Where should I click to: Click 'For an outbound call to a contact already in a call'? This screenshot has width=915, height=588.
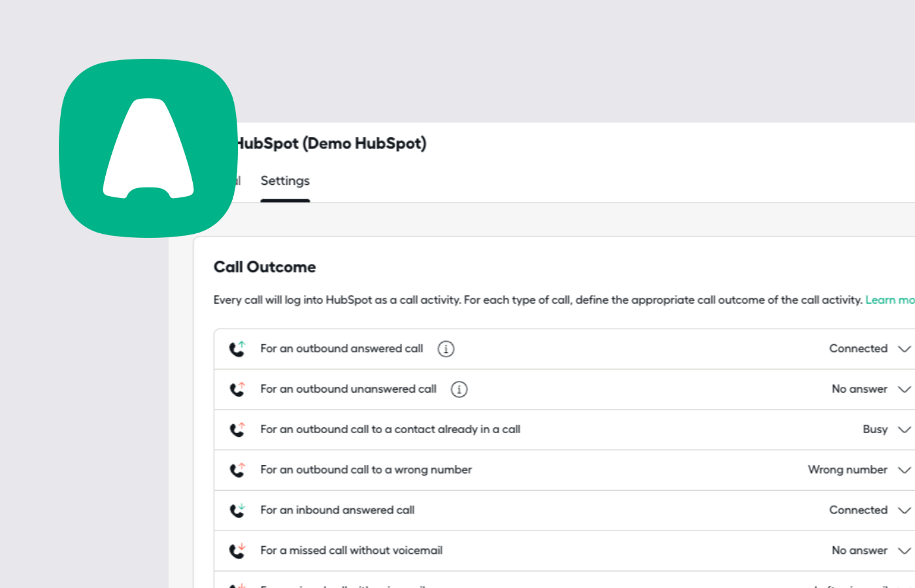(x=390, y=430)
